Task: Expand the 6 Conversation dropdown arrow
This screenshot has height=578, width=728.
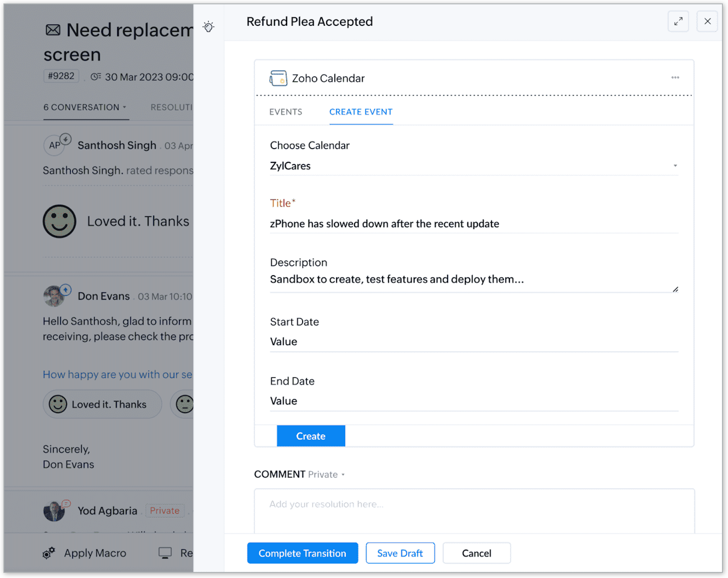Action: (x=124, y=107)
